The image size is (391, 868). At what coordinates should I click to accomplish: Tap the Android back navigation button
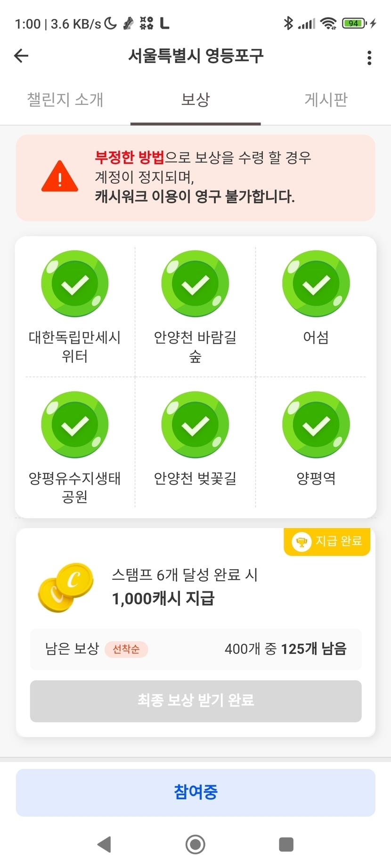(x=104, y=844)
